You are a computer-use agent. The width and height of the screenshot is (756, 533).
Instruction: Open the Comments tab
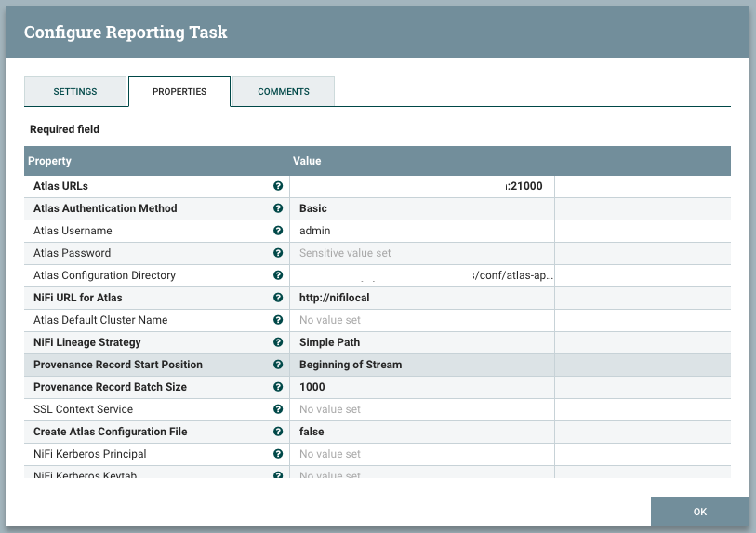(284, 92)
